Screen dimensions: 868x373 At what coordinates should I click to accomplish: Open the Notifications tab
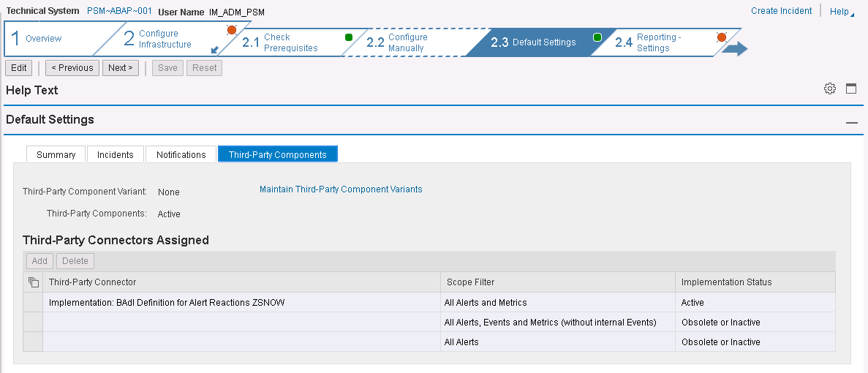click(181, 154)
